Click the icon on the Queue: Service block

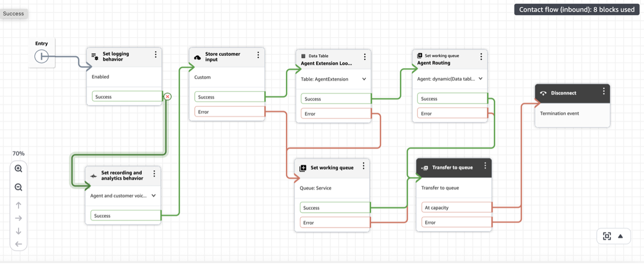pyautogui.click(x=302, y=167)
